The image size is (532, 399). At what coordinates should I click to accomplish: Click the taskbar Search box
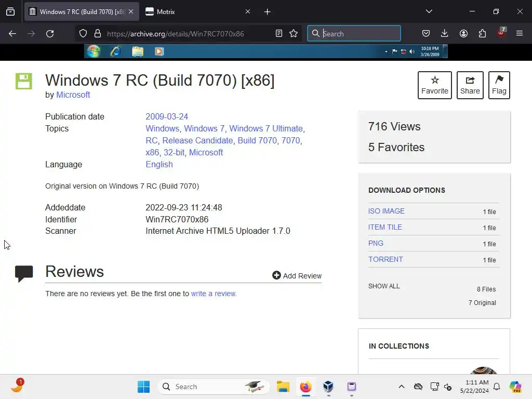pyautogui.click(x=214, y=387)
